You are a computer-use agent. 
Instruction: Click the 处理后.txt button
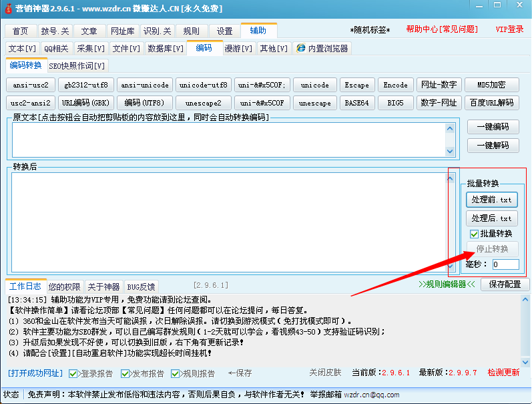(x=492, y=218)
